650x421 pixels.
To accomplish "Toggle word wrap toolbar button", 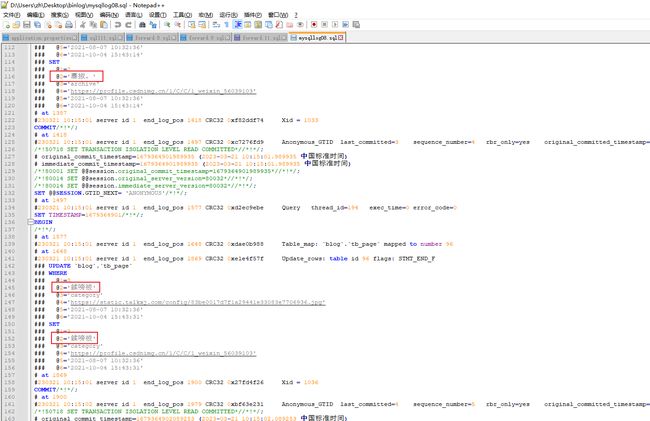I will 216,25.
